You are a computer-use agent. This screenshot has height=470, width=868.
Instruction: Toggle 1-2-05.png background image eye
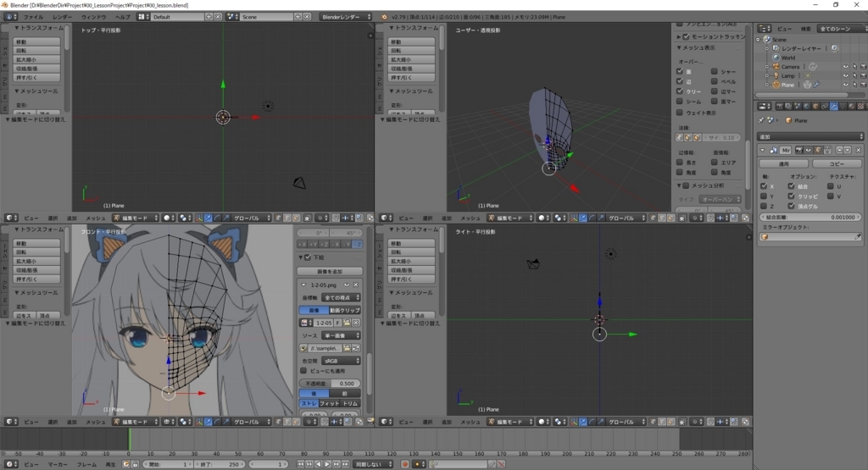tap(347, 285)
